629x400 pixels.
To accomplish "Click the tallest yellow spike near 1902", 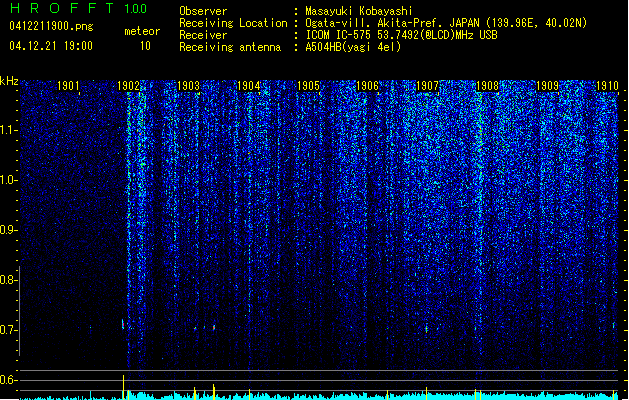I will (x=123, y=387).
